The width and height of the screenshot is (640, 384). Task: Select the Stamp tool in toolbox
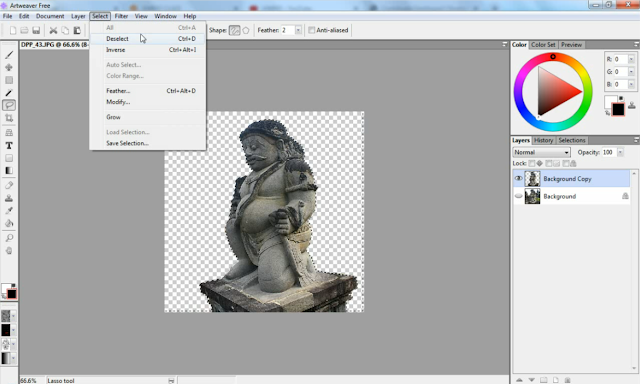9,198
